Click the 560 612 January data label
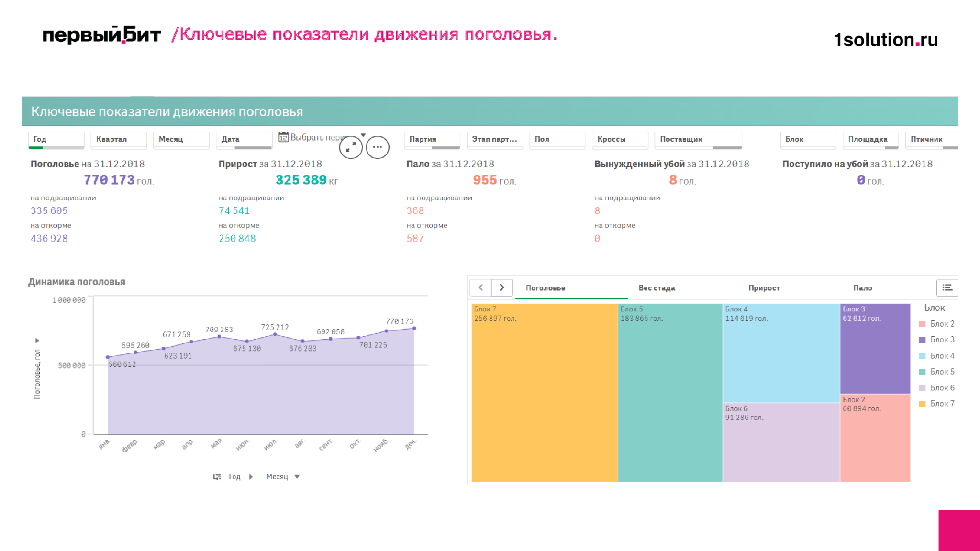The image size is (980, 551). click(x=122, y=364)
